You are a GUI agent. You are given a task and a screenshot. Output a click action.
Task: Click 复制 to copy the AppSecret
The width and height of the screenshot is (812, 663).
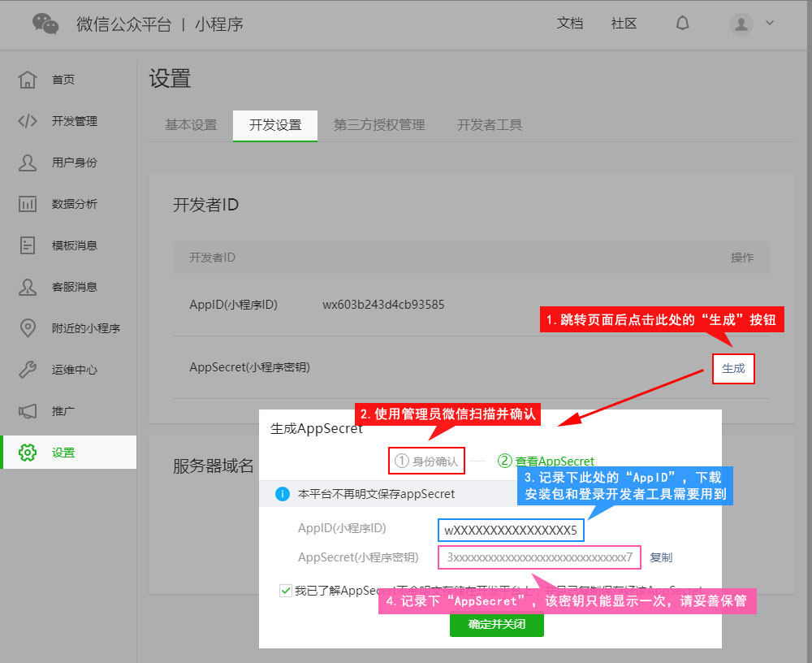(661, 557)
